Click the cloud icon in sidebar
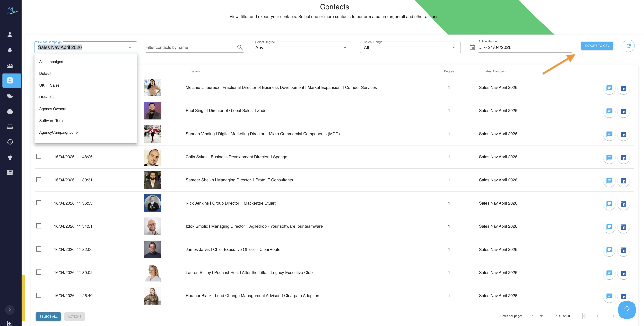This screenshot has height=326, width=644. 10,111
